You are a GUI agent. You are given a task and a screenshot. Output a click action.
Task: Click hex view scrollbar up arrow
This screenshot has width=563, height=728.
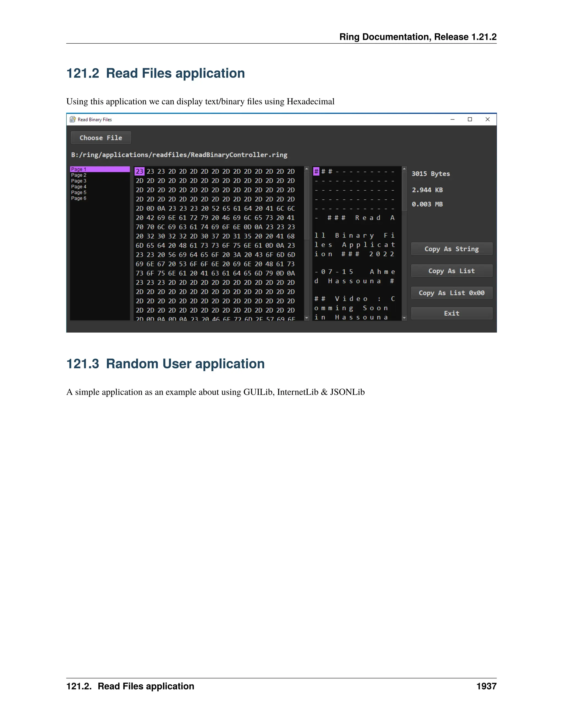307,169
